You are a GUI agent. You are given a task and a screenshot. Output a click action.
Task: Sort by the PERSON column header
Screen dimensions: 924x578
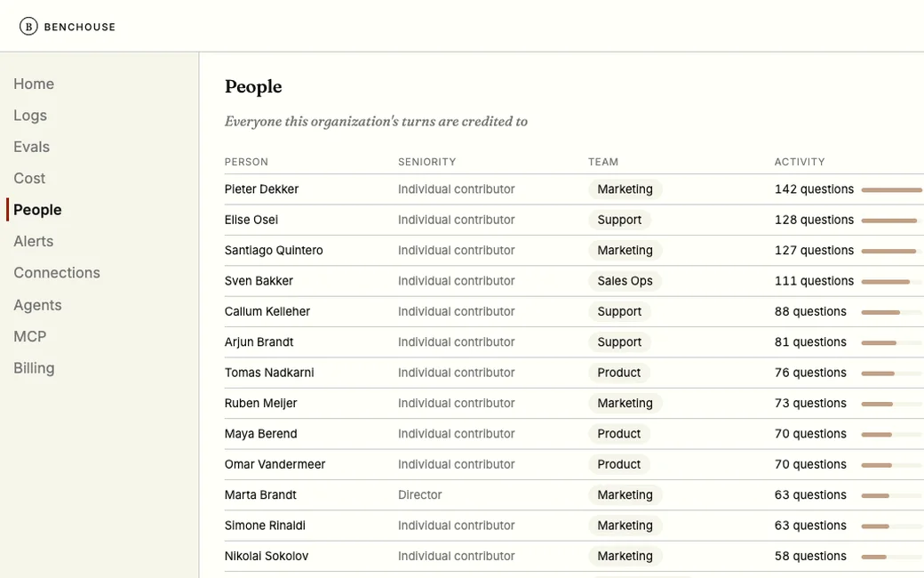(246, 162)
